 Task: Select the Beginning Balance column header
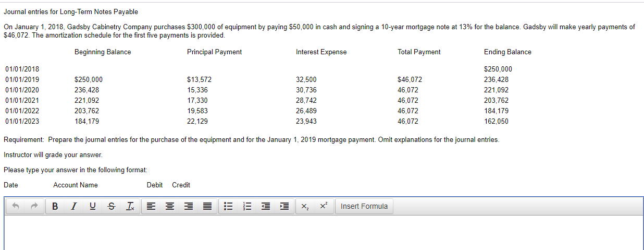[103, 52]
